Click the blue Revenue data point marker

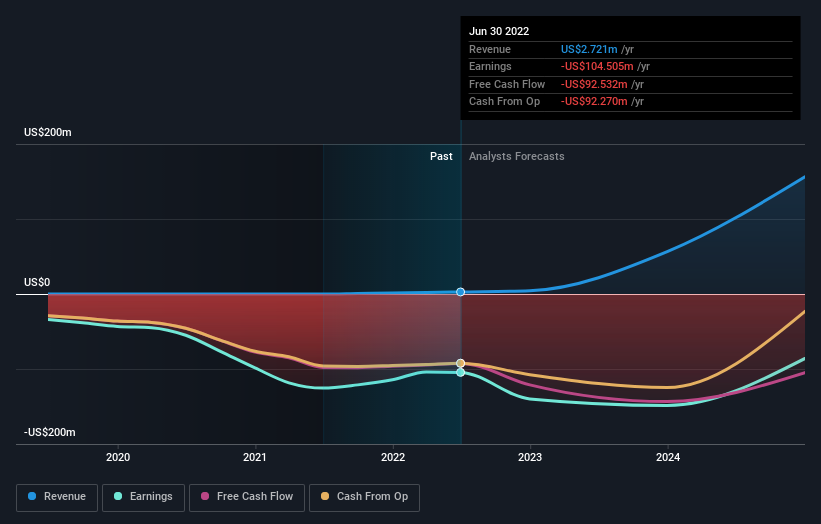(x=461, y=292)
